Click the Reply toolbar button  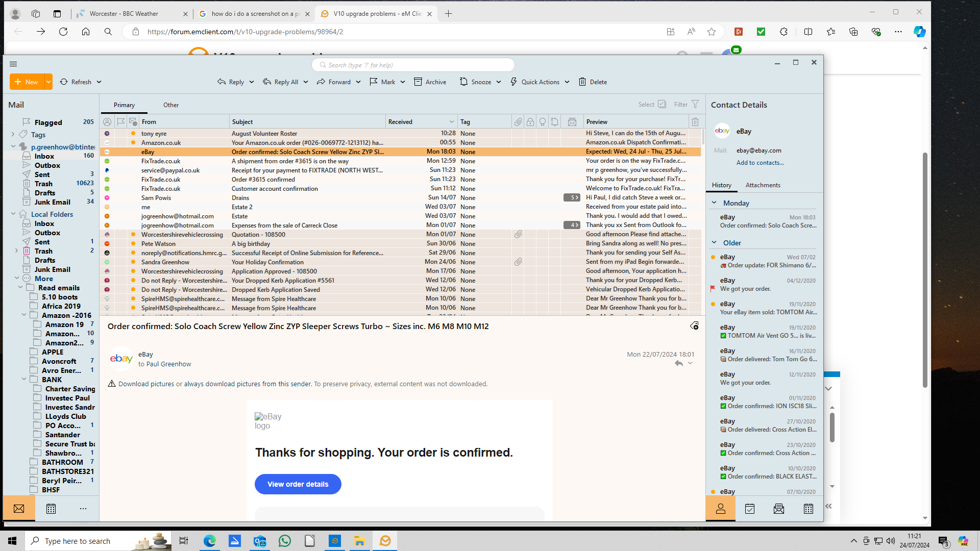click(x=231, y=82)
